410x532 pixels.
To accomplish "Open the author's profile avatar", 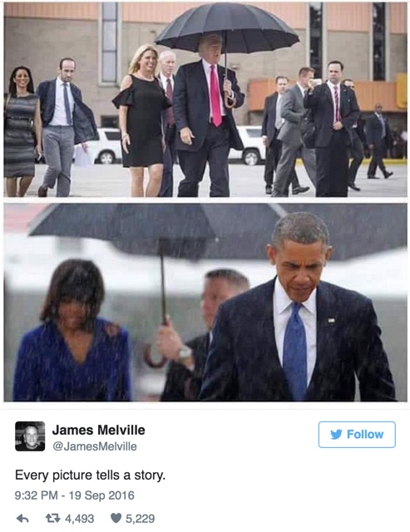I will click(x=30, y=436).
